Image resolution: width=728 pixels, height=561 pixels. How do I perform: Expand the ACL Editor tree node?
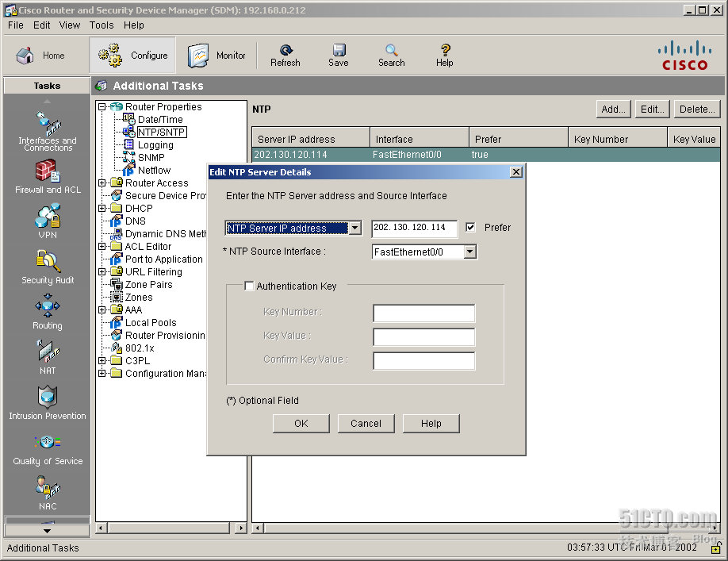[x=102, y=246]
